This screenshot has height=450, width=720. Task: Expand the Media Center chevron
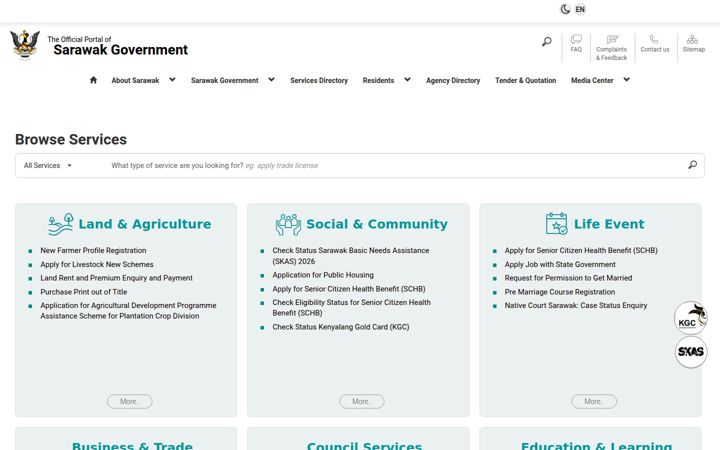626,79
